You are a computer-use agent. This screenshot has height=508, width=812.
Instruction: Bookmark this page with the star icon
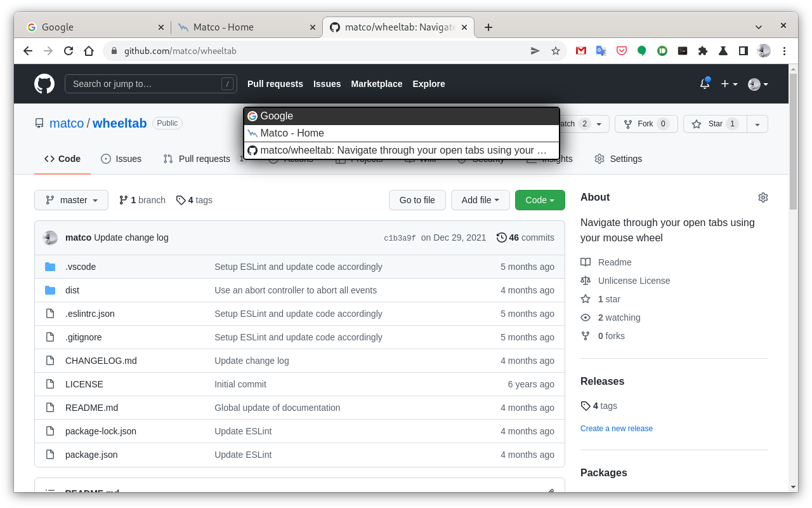pos(556,51)
